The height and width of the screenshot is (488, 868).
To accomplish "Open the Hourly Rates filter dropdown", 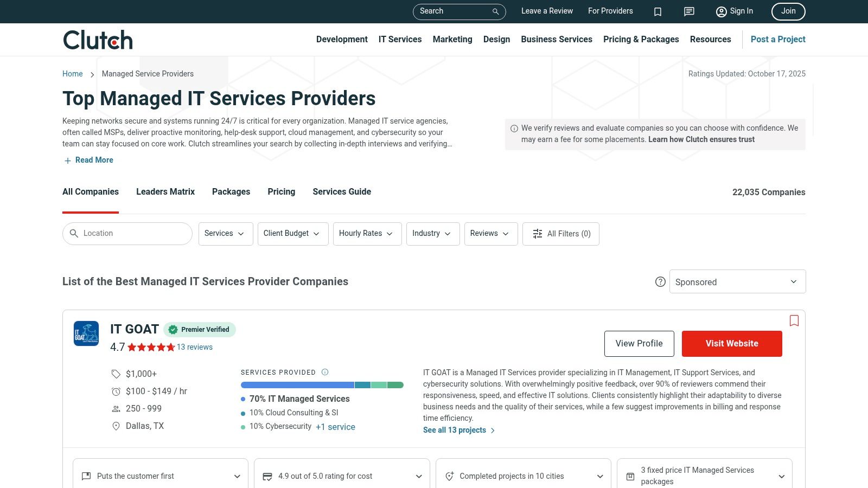I will (x=367, y=234).
